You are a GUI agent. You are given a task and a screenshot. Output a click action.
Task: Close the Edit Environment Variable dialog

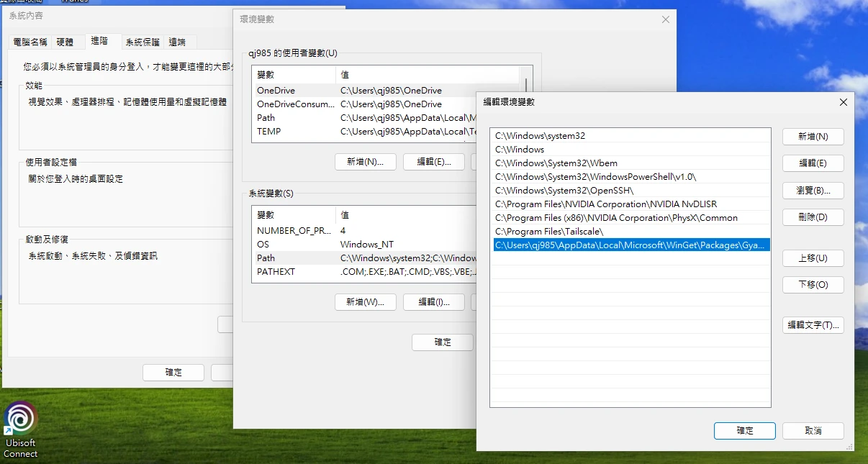pyautogui.click(x=843, y=102)
